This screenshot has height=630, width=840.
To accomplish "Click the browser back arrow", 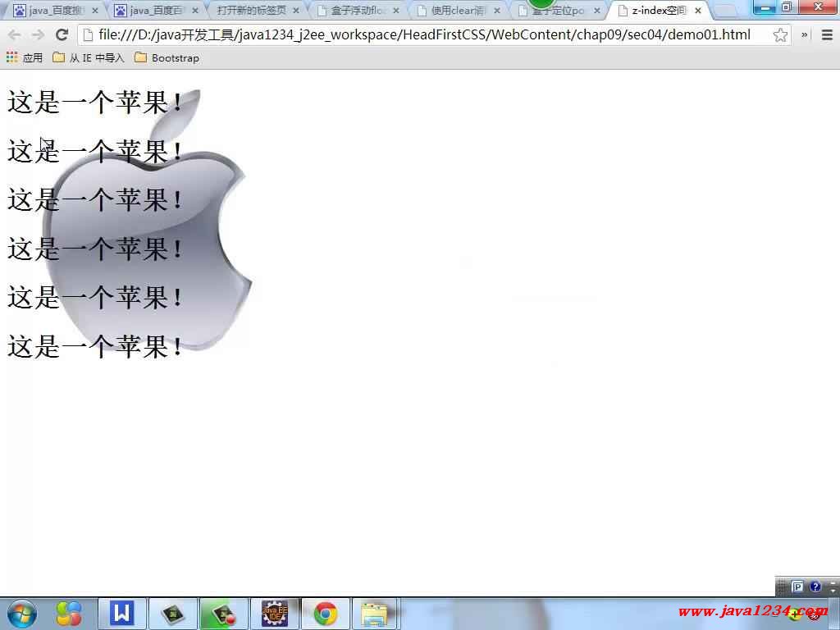I will [x=15, y=35].
